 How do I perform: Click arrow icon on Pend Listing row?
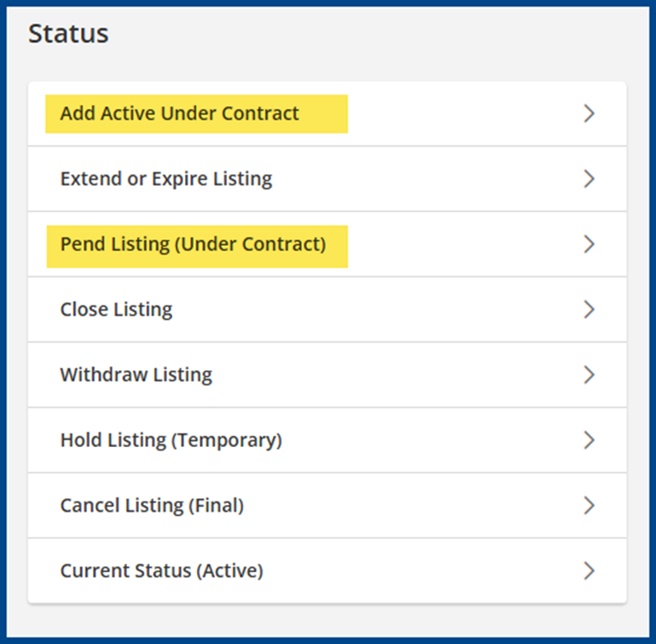coord(589,244)
